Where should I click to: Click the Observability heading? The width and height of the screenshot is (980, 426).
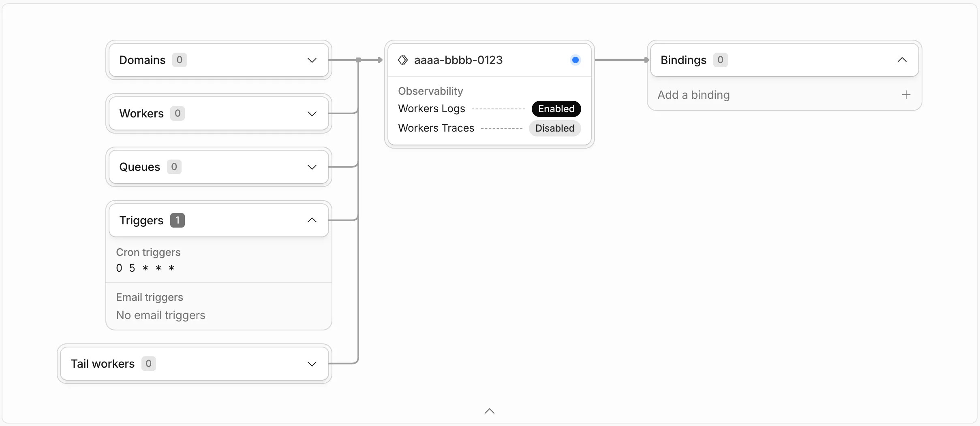coord(430,91)
